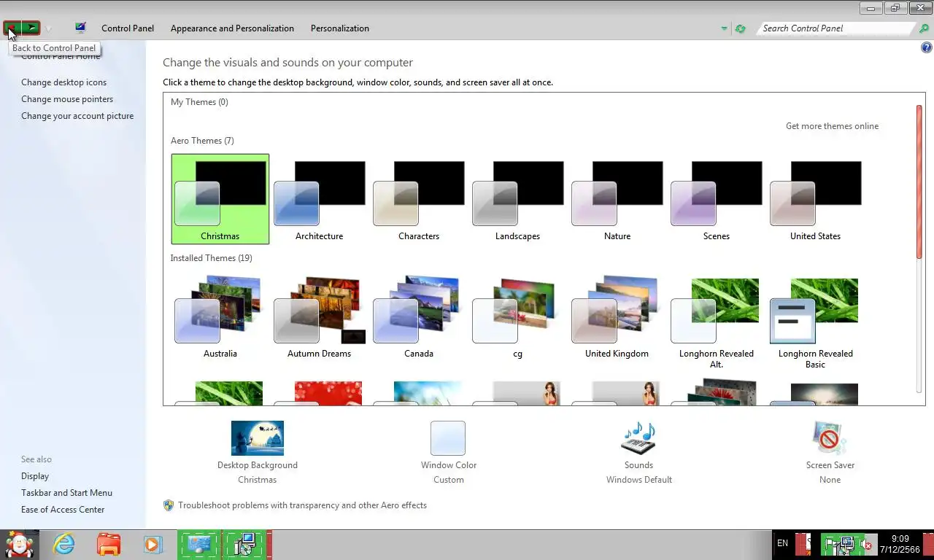Click the muted volume tray icon
The width and height of the screenshot is (934, 560).
click(865, 545)
